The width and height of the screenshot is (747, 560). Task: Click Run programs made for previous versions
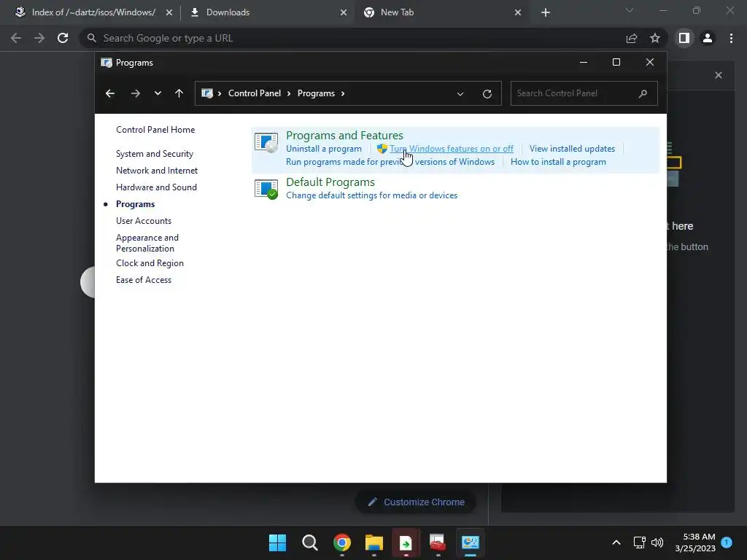(x=390, y=162)
